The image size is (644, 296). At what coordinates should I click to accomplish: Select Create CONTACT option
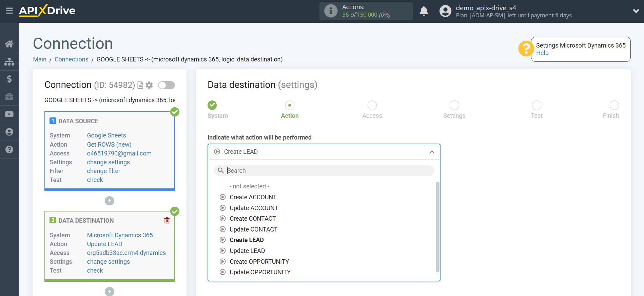[253, 219]
